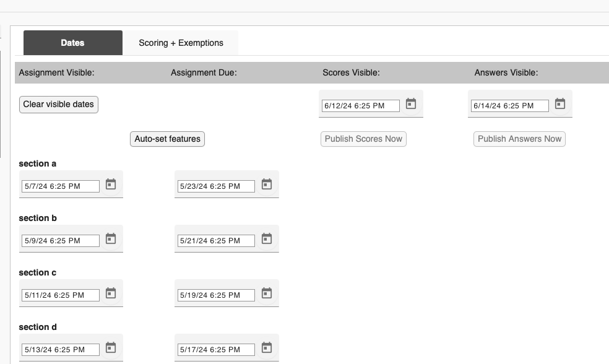Edit section a due date 5/23/24 field

217,186
